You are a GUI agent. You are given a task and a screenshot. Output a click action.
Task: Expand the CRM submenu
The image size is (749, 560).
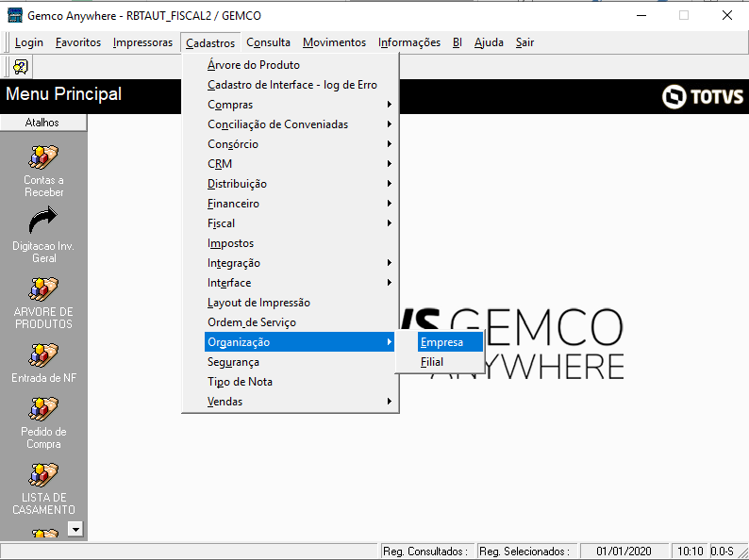point(299,164)
